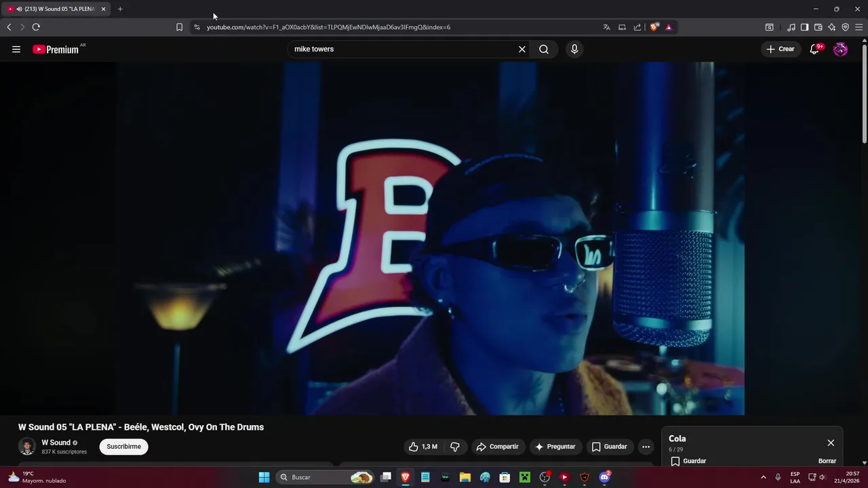Toggle the browser sidebar panel
The image size is (868, 488).
804,27
